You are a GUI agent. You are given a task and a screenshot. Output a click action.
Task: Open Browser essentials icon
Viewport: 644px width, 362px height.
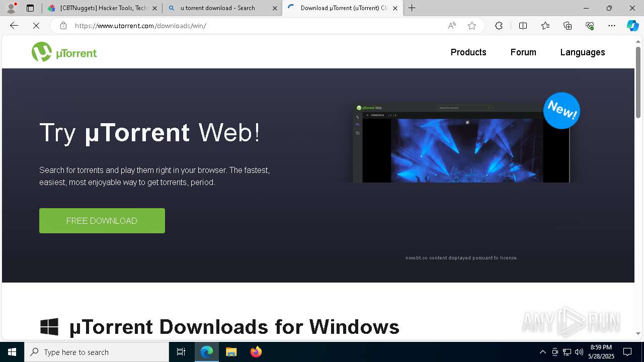click(590, 26)
